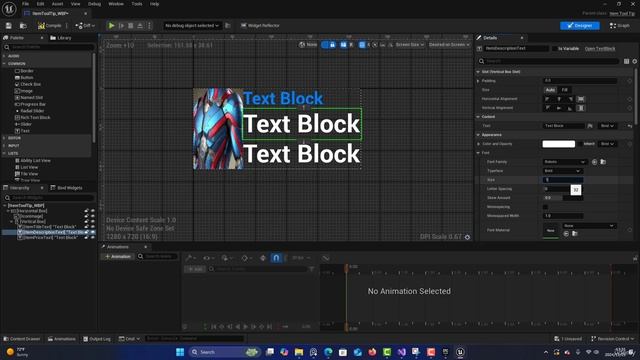This screenshot has width=640, height=360.
Task: Toggle the Inherit color checkbox
Action: coord(580,144)
